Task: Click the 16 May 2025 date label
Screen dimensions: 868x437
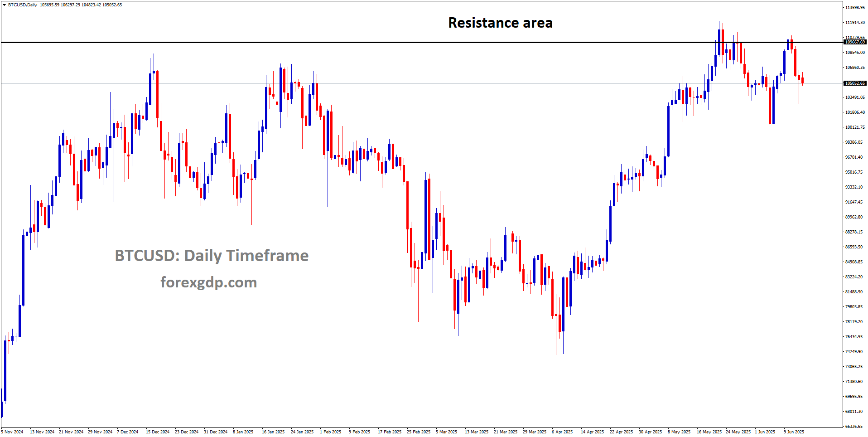Action: (x=709, y=432)
